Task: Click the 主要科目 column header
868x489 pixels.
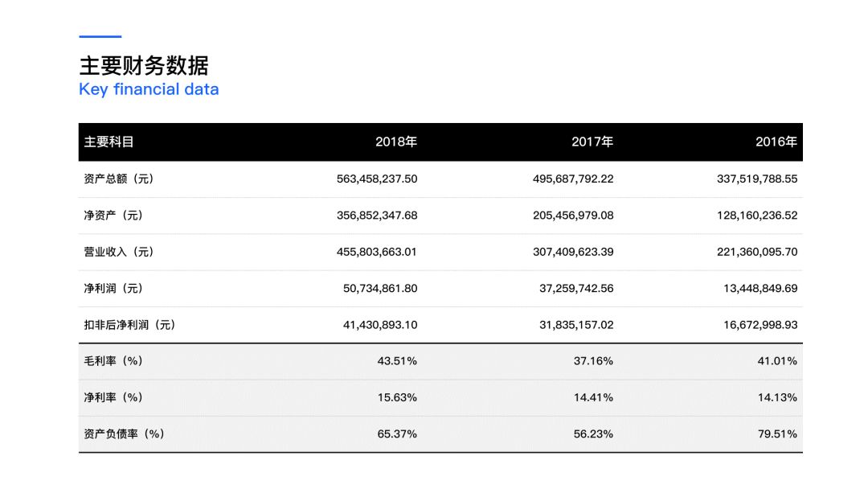Action: pos(108,142)
